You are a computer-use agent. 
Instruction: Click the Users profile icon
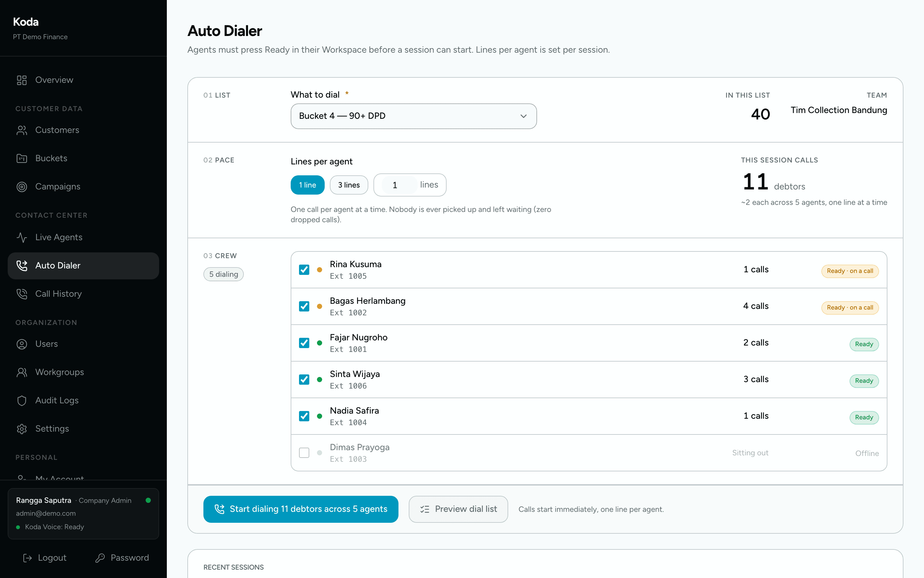pos(22,344)
